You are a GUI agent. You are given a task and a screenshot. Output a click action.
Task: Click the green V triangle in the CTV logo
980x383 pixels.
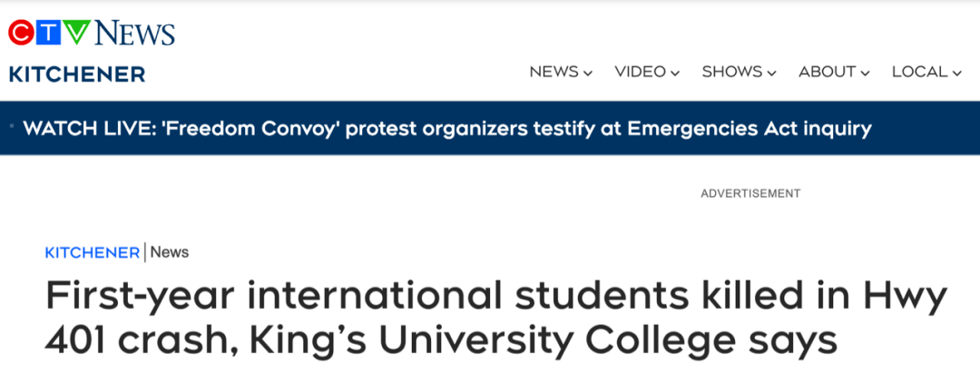(77, 33)
